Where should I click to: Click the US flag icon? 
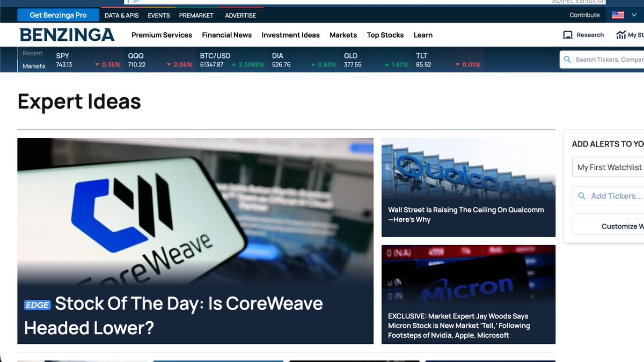click(x=618, y=15)
